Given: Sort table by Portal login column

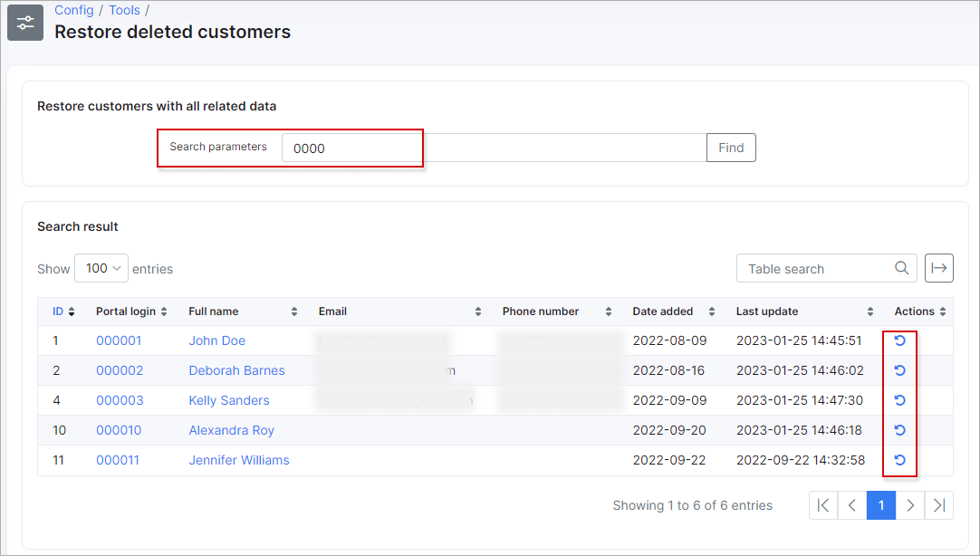Looking at the screenshot, I should pyautogui.click(x=131, y=312).
